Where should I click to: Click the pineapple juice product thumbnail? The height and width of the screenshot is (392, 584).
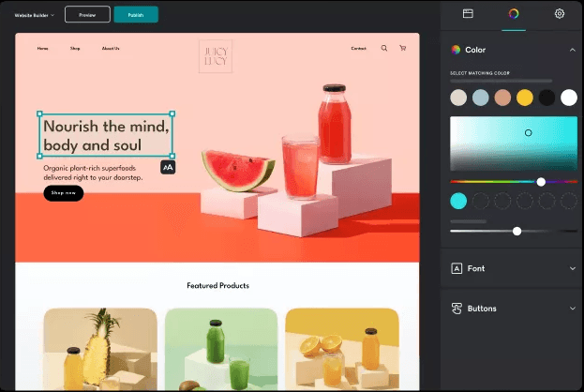(x=100, y=349)
